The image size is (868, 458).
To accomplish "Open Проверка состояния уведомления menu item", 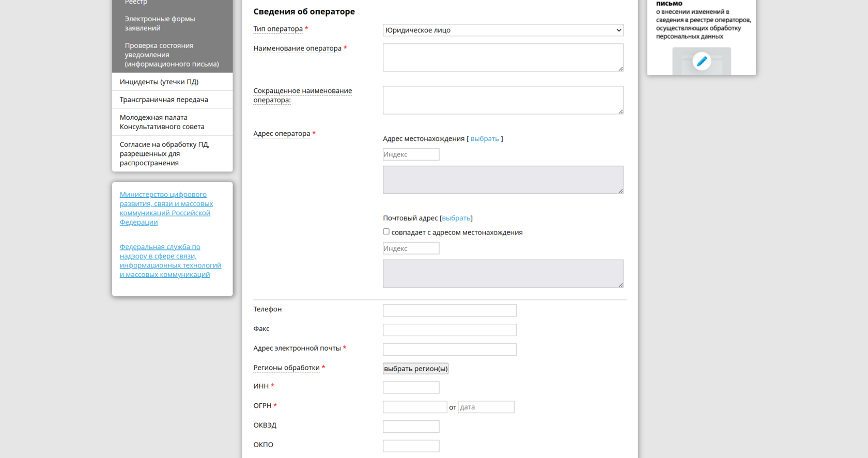I will [172, 55].
